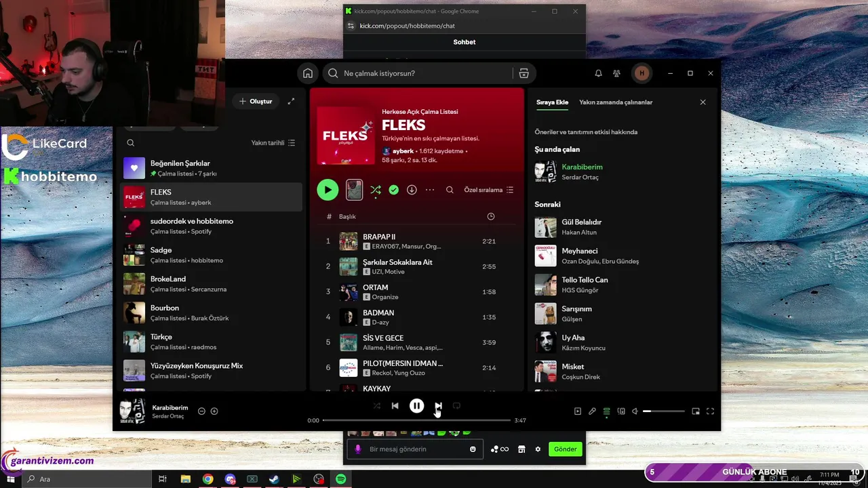Screen dimensions: 868x488
Task: Select the BADMAN track
Action: (x=416, y=317)
